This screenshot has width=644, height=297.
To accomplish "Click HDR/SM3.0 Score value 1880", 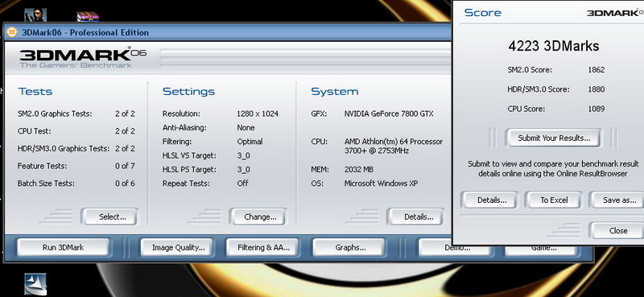I will coord(596,89).
